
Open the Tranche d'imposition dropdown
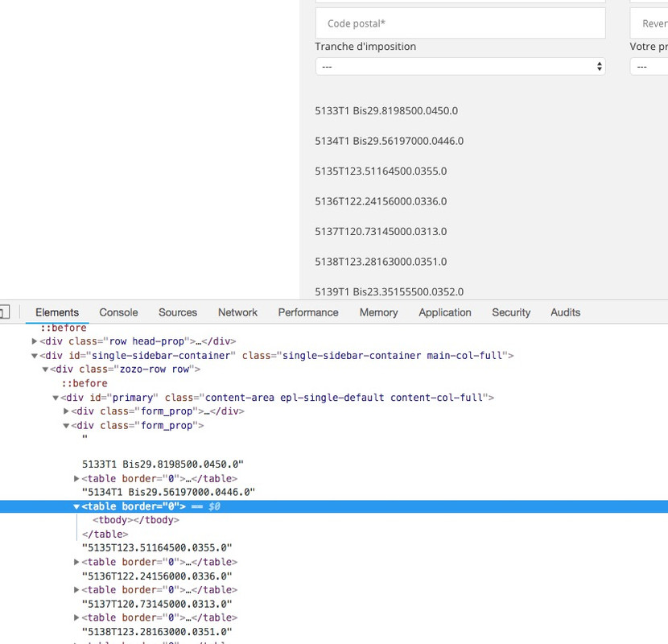pyautogui.click(x=460, y=67)
